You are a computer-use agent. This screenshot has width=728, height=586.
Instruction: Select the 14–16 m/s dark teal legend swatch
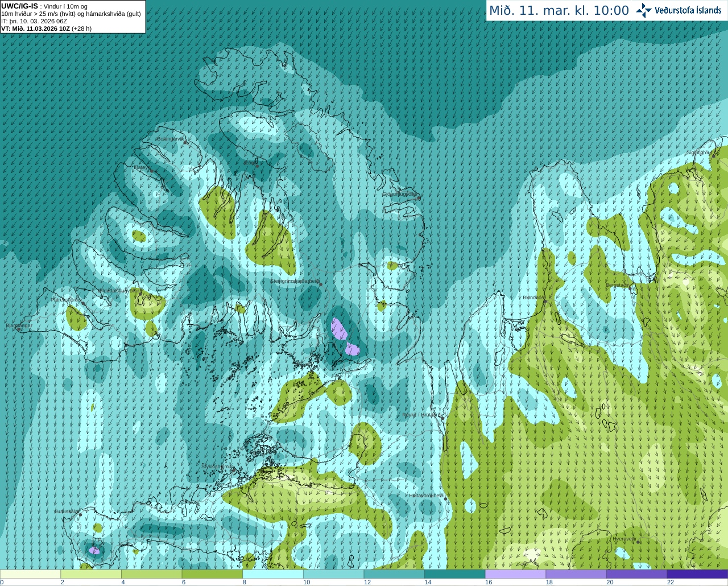tap(455, 574)
